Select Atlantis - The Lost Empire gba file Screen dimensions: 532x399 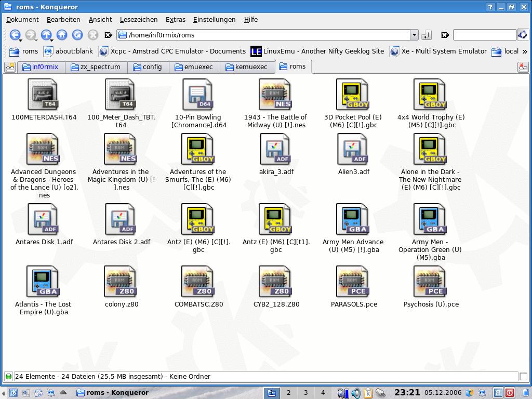43,282
